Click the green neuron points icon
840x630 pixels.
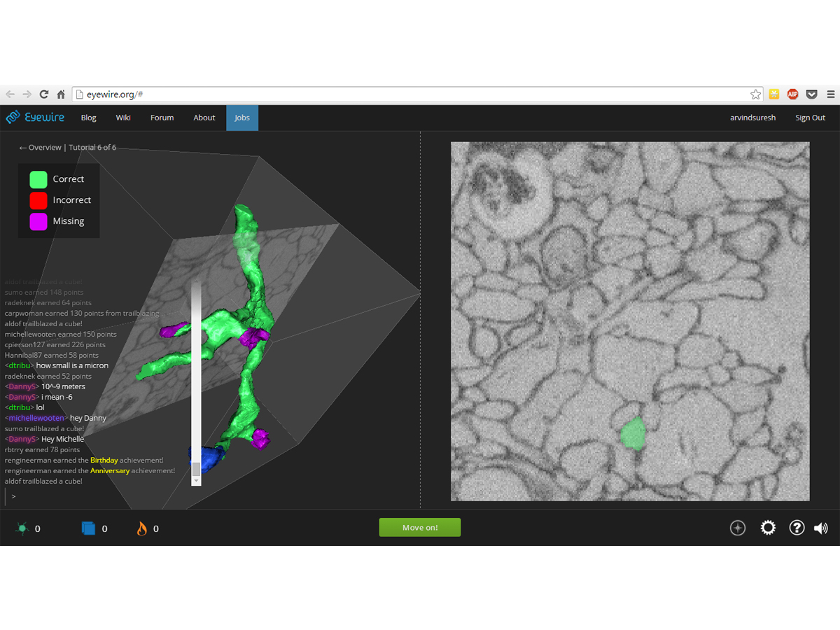coord(22,528)
